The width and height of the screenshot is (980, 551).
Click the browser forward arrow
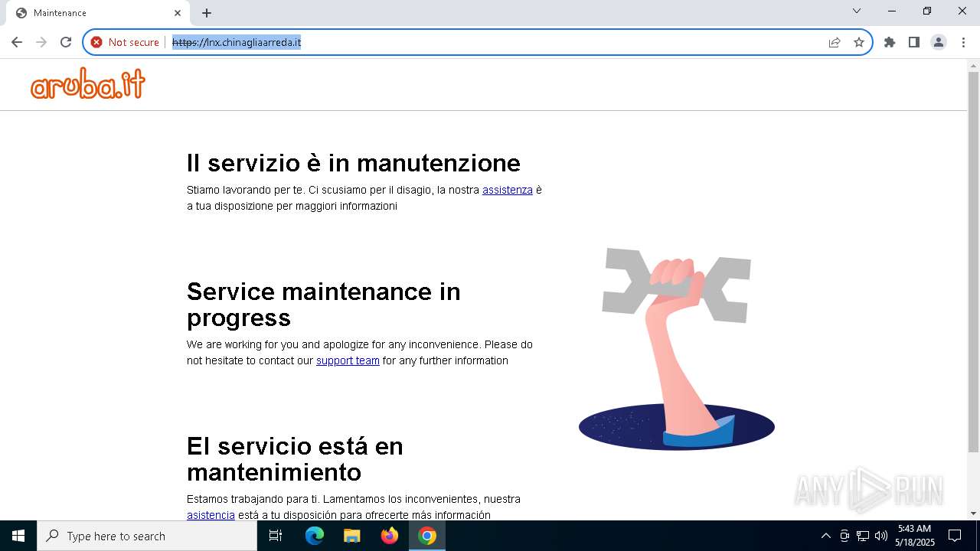pyautogui.click(x=41, y=42)
